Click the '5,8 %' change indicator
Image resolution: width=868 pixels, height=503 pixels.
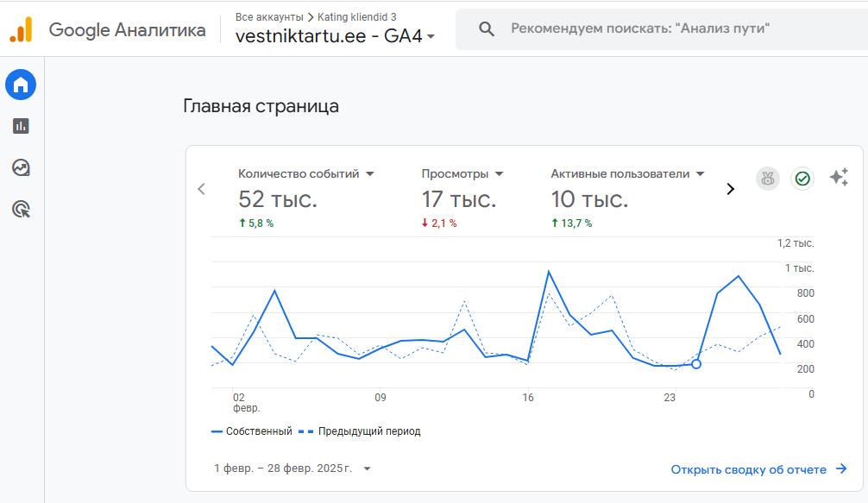click(256, 223)
